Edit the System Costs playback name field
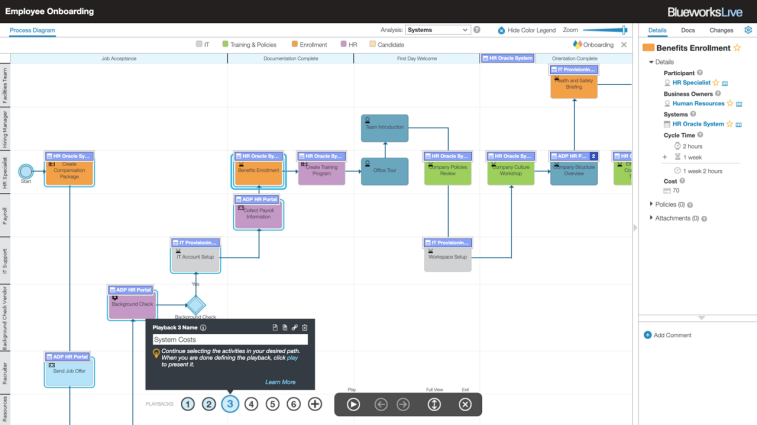This screenshot has height=425, width=757. coord(230,340)
